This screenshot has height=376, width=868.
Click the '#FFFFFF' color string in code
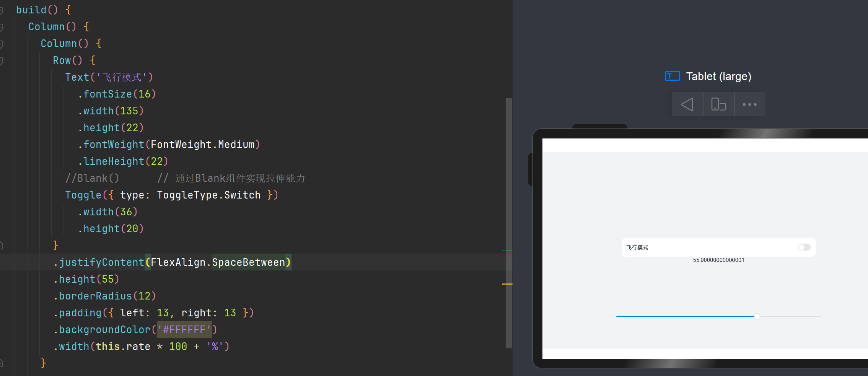[184, 330]
